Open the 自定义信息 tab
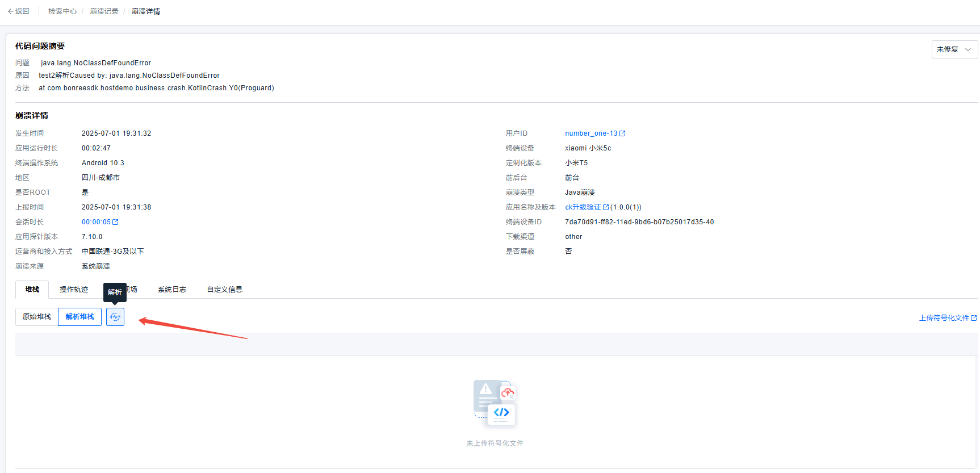This screenshot has height=473, width=980. 224,290
